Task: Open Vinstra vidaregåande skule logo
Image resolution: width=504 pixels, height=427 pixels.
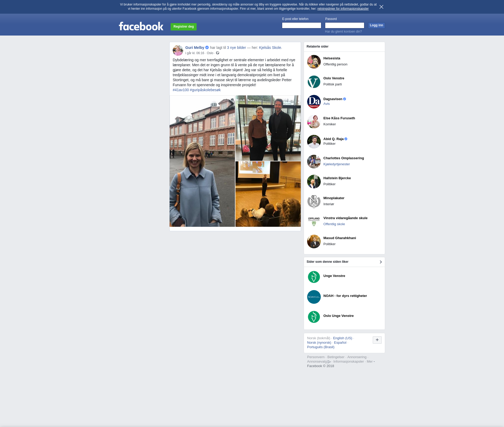Action: [x=314, y=222]
